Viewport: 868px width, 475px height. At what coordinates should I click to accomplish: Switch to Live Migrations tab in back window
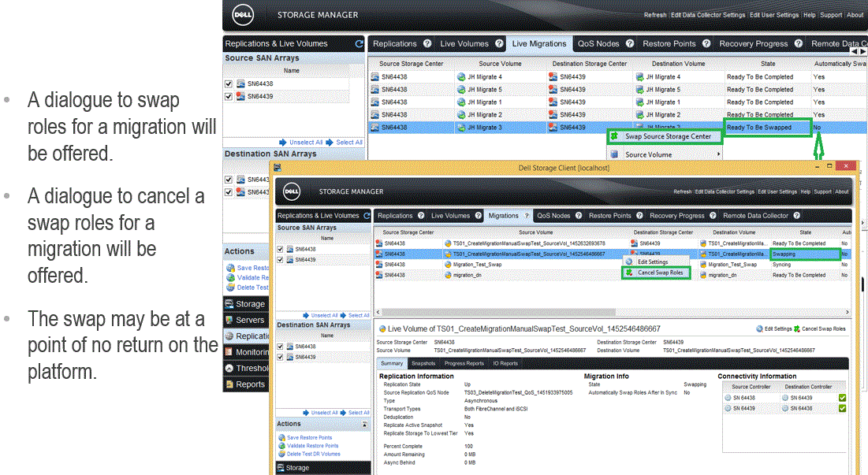pyautogui.click(x=539, y=43)
